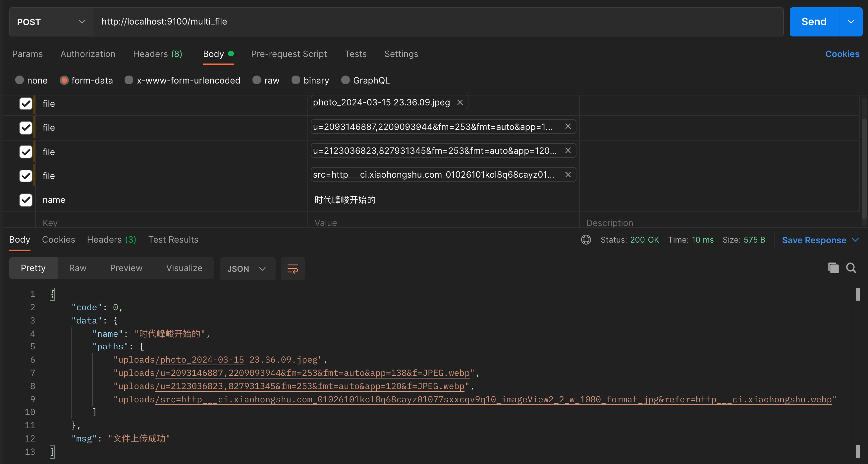Open the Cookies link

point(842,54)
